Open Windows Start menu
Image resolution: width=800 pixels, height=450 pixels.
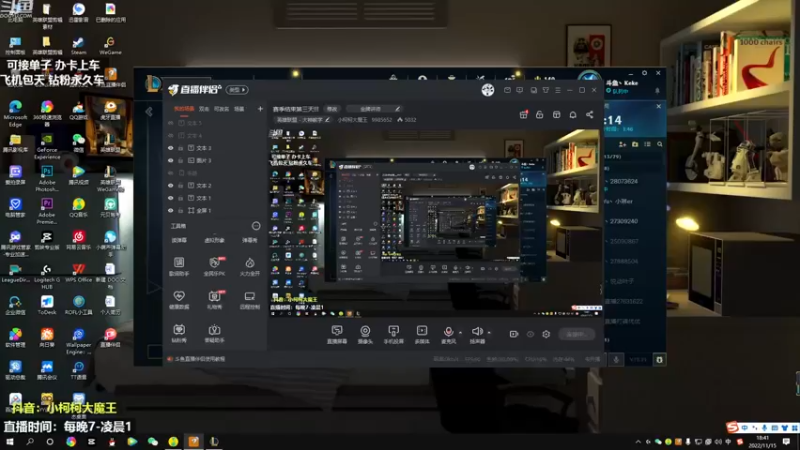(x=10, y=441)
